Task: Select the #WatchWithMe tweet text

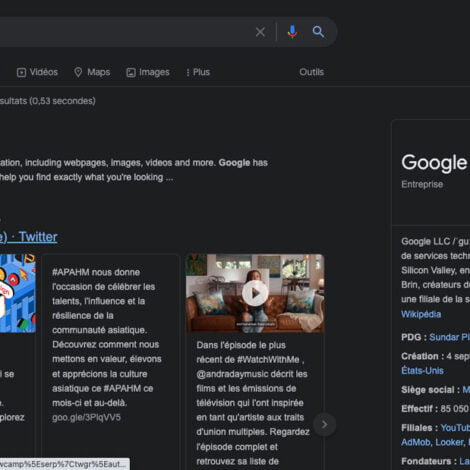Action: point(253,403)
